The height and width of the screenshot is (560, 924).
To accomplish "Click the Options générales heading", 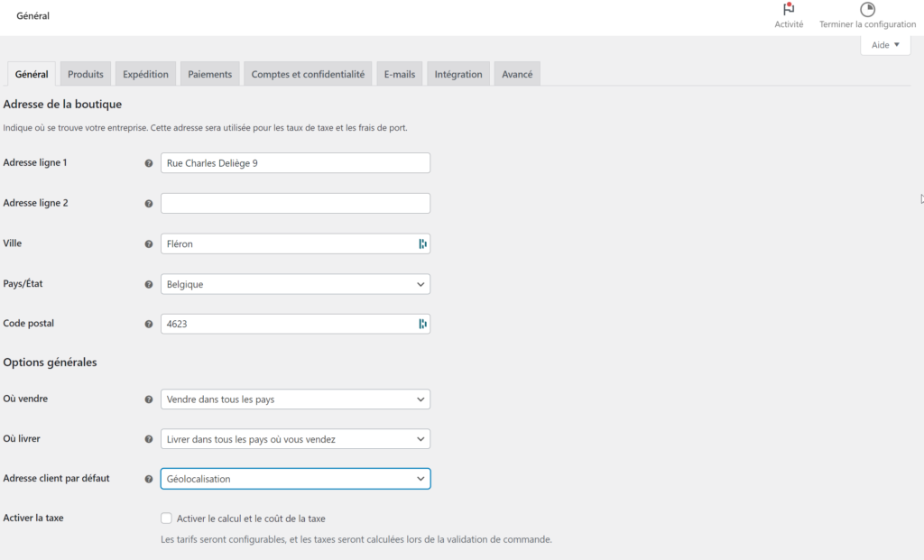I will 51,363.
